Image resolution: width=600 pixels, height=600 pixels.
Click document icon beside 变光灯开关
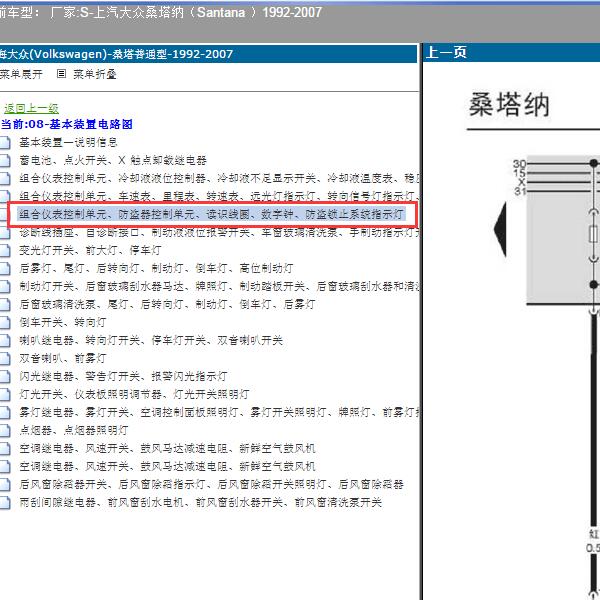click(5, 250)
